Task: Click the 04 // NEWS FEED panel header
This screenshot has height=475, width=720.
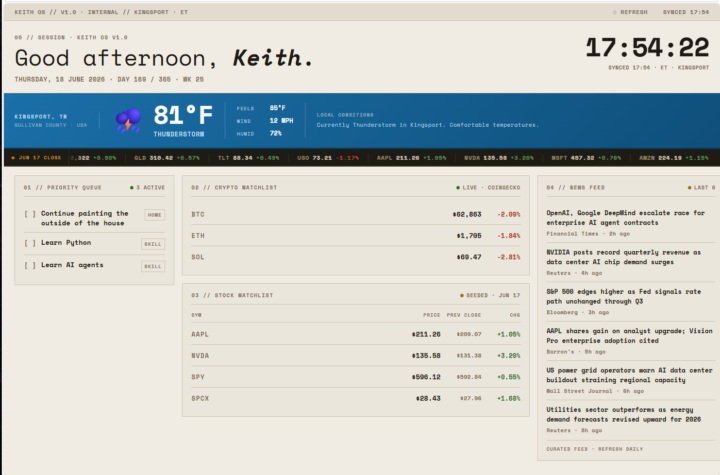Action: pyautogui.click(x=576, y=187)
